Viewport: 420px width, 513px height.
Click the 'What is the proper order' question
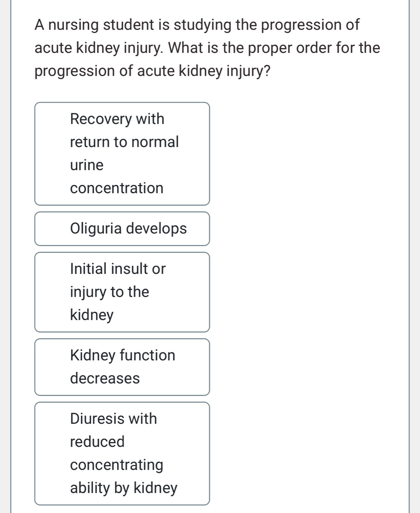[274, 48]
